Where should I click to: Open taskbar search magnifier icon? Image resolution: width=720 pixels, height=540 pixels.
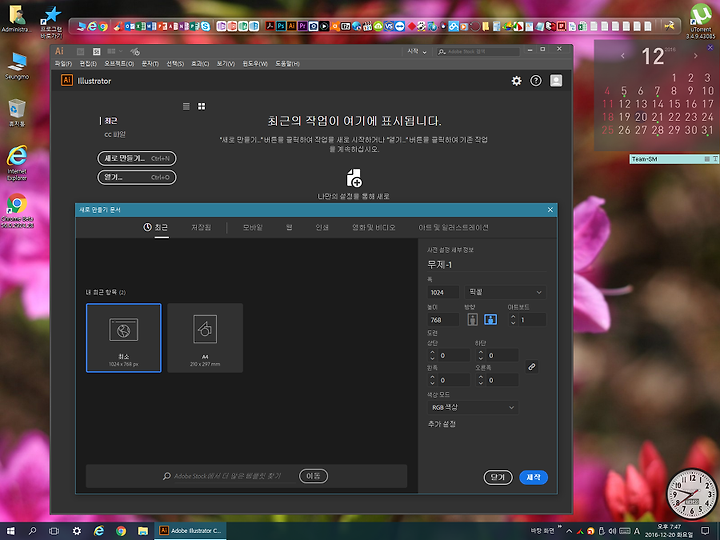coord(32,531)
